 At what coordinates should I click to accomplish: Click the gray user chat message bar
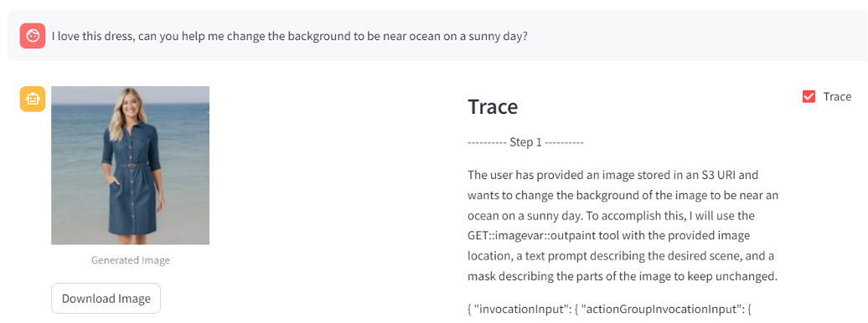coord(437,36)
